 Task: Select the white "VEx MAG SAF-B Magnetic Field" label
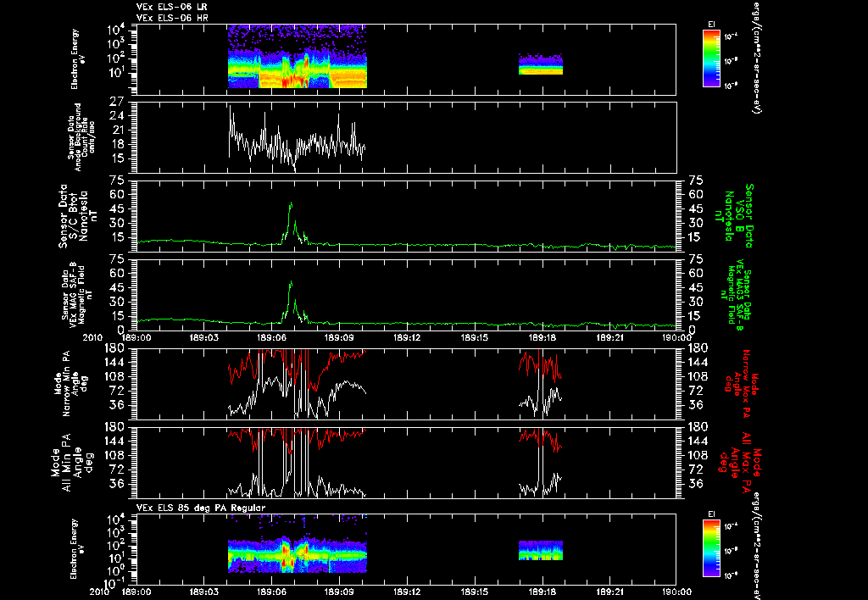point(76,293)
